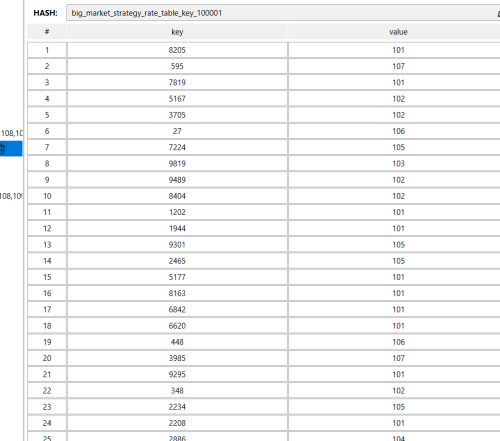The width and height of the screenshot is (500, 441).
Task: Select value 105 for key 7224
Action: 398,147
